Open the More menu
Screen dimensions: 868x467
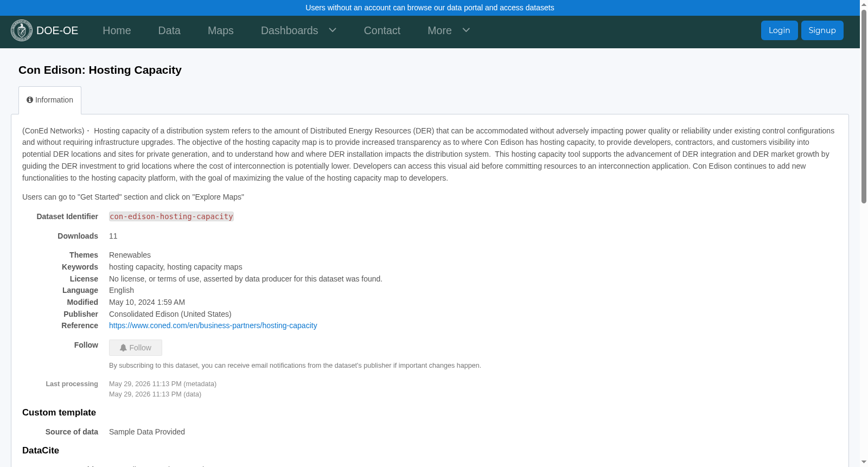[x=439, y=30]
